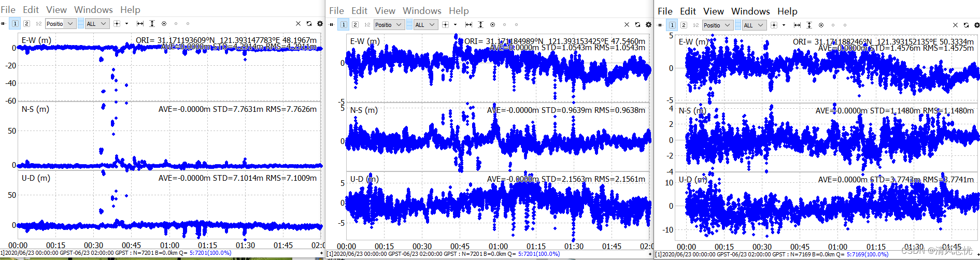980x260 pixels.
Task: Open the View menu of the middle window
Action: [x=385, y=11]
